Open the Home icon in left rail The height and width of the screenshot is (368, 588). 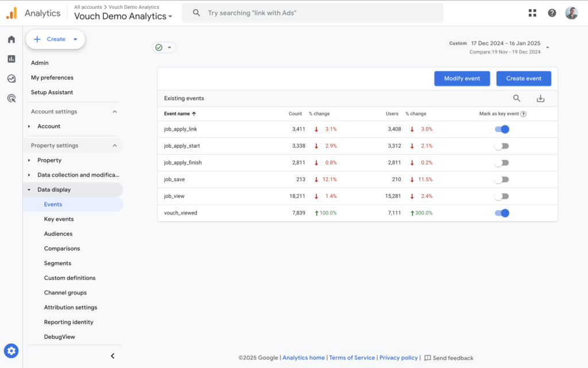tap(11, 40)
